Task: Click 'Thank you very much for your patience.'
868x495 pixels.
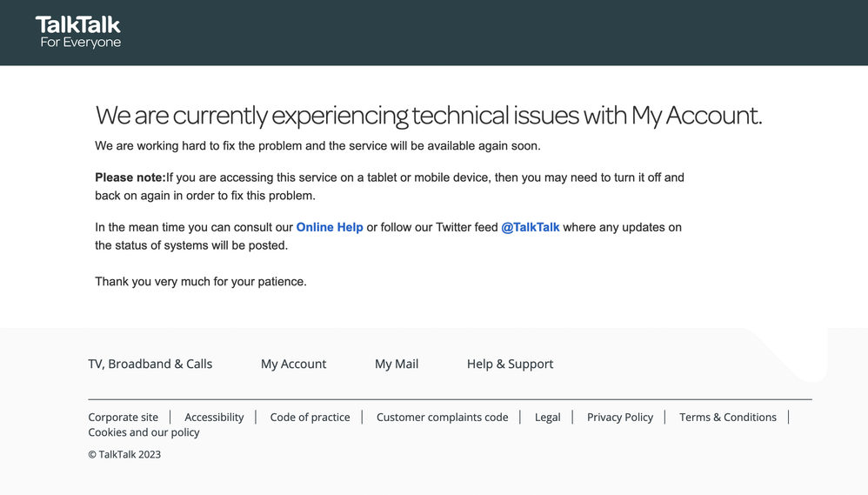Action: click(x=200, y=281)
